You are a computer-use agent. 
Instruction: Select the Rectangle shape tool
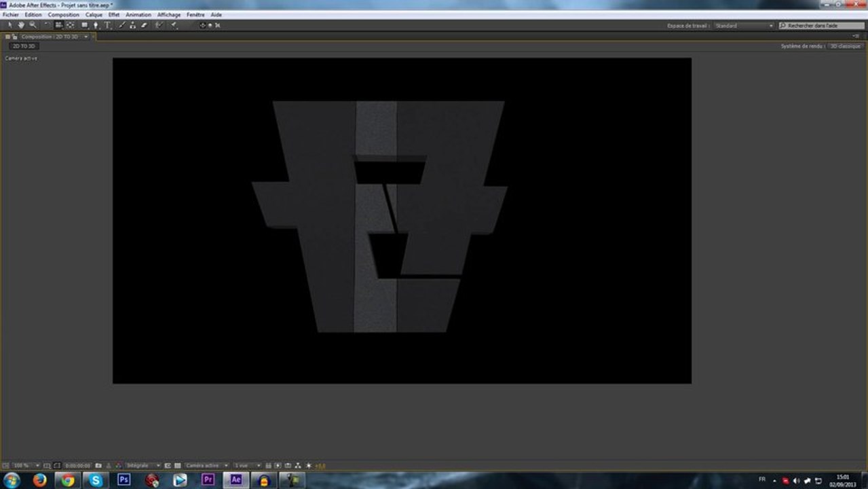coord(84,25)
